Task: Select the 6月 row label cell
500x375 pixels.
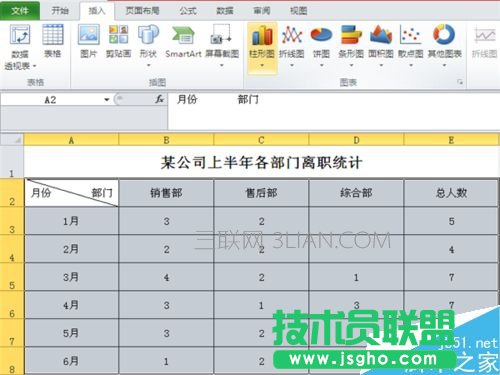Action: coord(71,361)
